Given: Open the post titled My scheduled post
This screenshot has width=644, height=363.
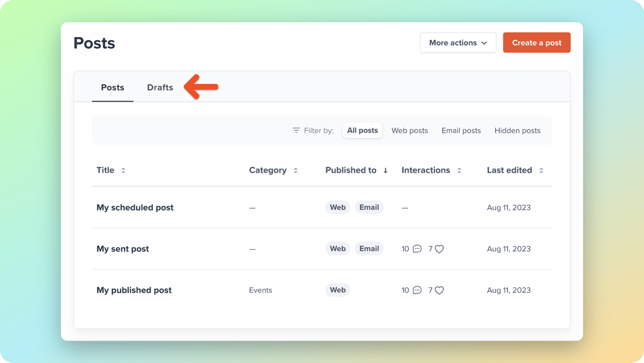Looking at the screenshot, I should tap(135, 207).
